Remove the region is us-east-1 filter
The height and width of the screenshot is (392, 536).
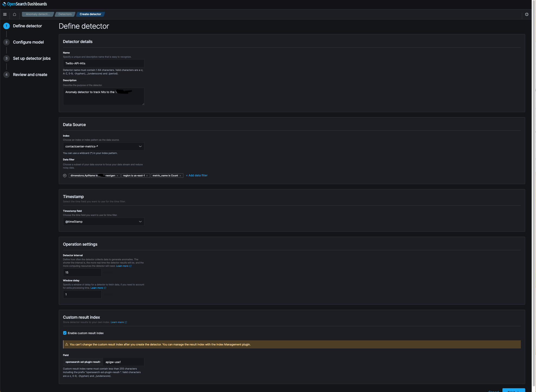147,176
